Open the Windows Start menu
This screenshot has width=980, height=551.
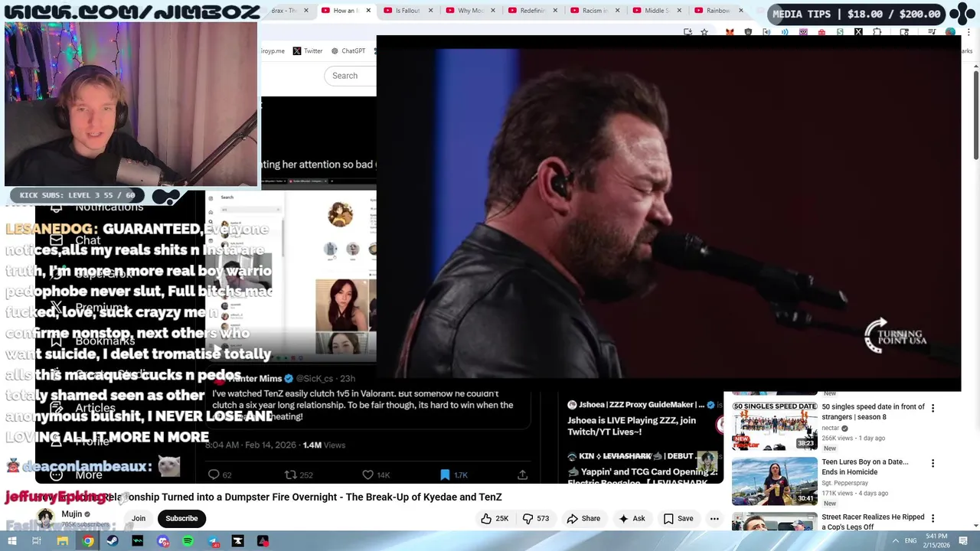11,541
